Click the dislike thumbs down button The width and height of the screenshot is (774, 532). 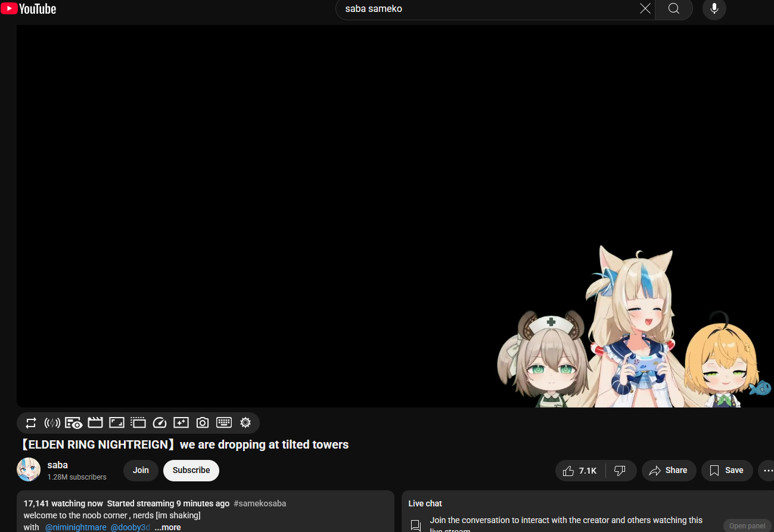tap(620, 471)
